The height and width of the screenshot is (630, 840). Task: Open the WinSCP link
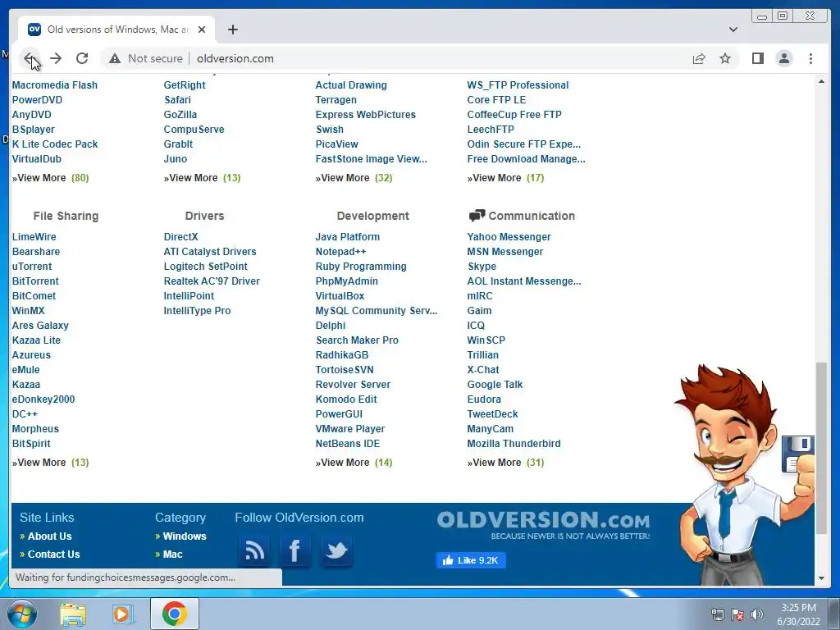click(486, 340)
